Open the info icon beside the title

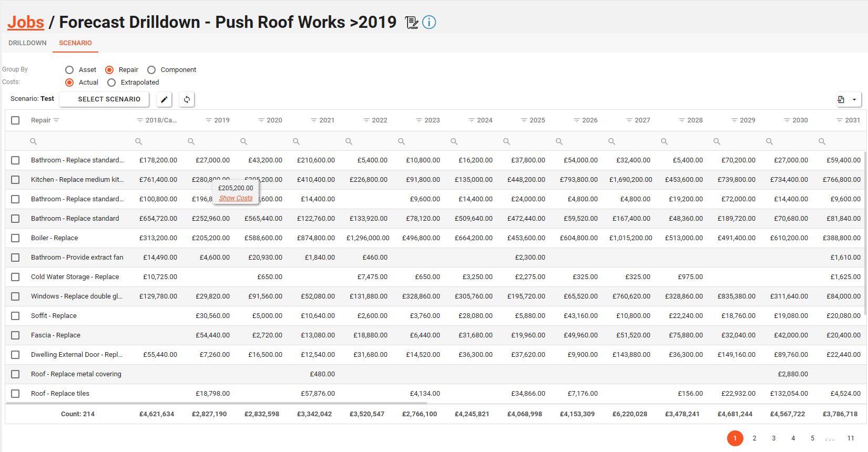tap(429, 23)
